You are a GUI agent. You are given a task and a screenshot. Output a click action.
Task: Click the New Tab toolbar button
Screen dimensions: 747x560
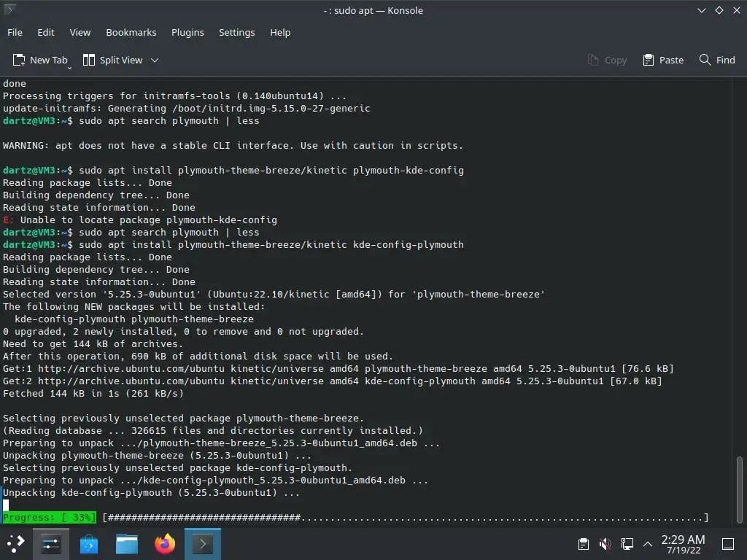coord(40,60)
